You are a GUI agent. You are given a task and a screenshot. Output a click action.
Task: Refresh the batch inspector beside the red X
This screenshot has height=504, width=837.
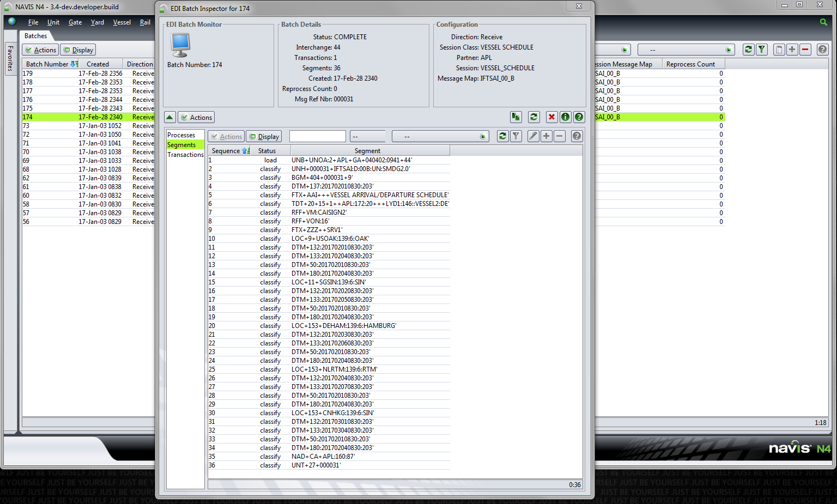pos(533,117)
